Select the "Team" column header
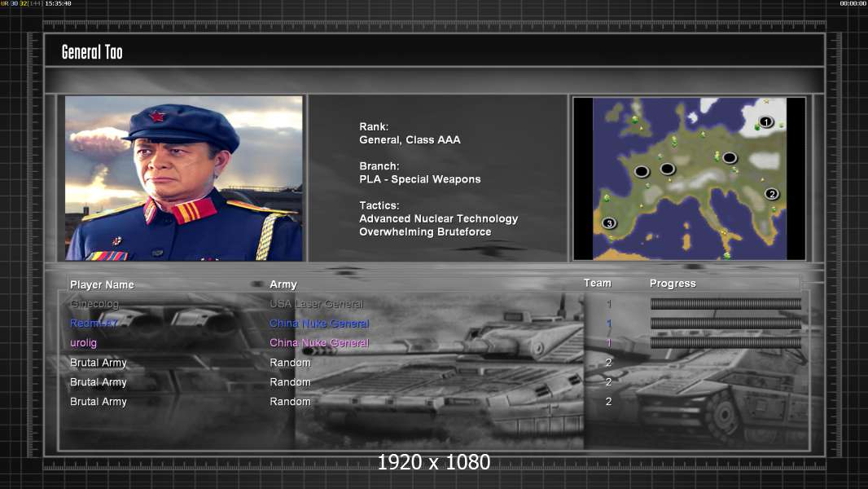This screenshot has width=868, height=489. coord(598,283)
